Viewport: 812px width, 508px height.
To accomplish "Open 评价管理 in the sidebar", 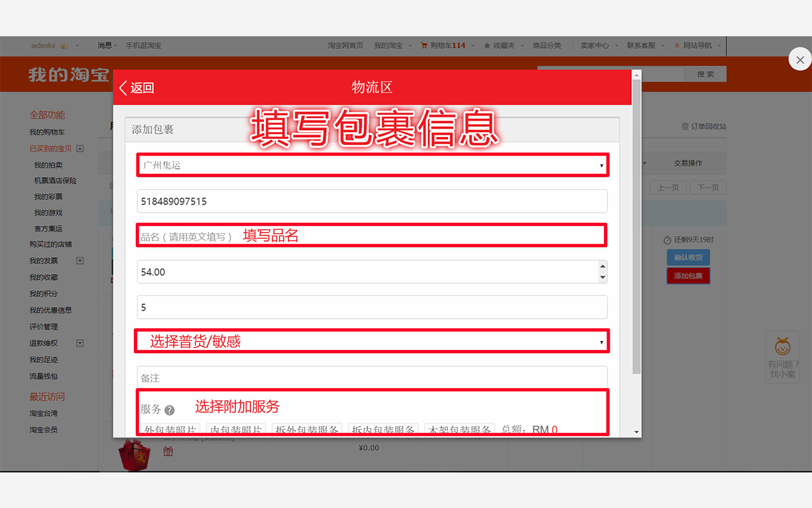I will click(x=44, y=326).
